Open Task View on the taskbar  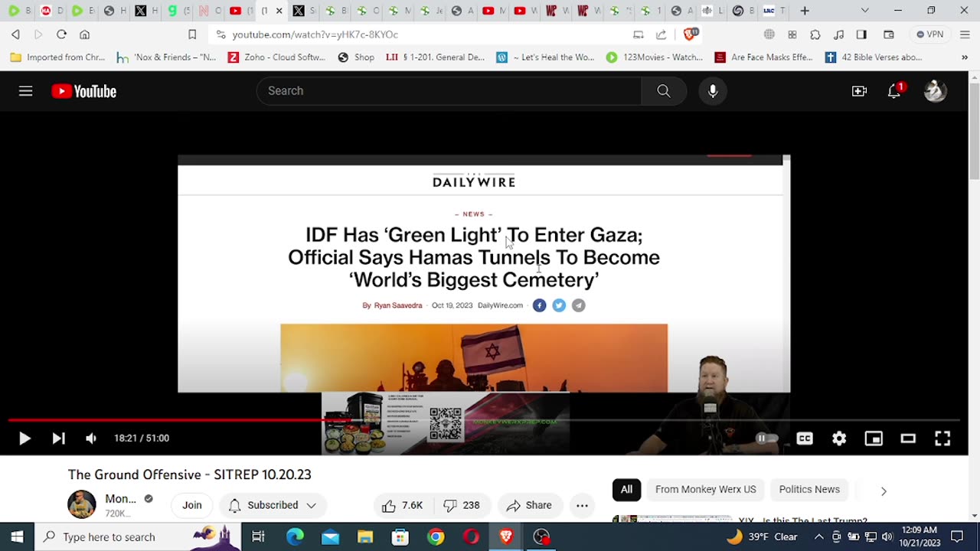pos(258,536)
